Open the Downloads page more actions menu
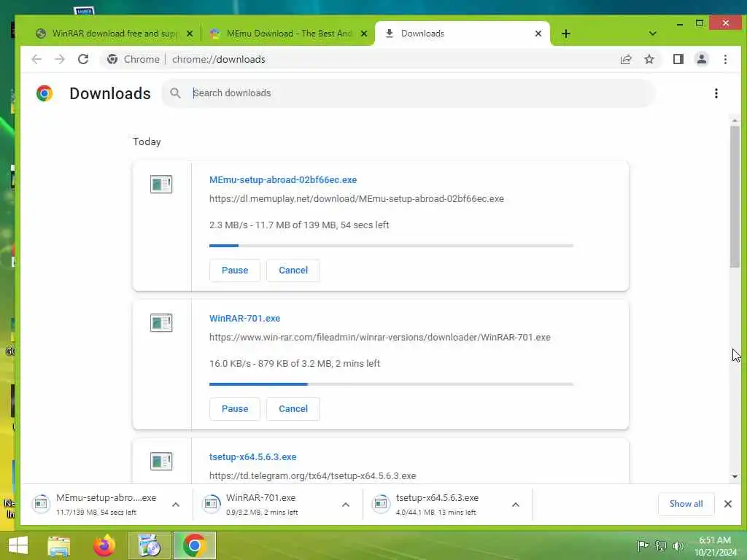This screenshot has width=747, height=560. [716, 93]
